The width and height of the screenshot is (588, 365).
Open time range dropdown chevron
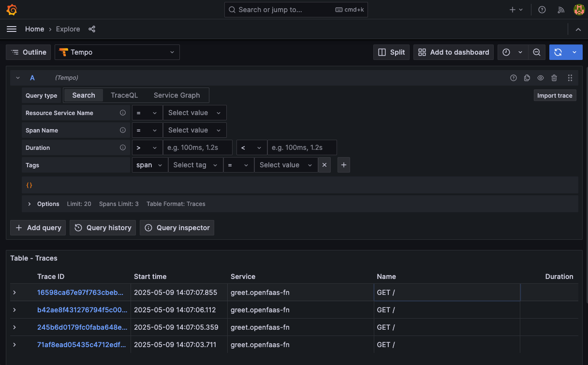(x=520, y=52)
